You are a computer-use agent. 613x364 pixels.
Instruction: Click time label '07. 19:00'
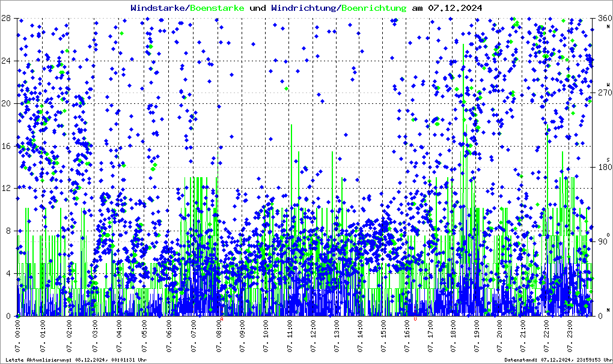click(x=477, y=336)
